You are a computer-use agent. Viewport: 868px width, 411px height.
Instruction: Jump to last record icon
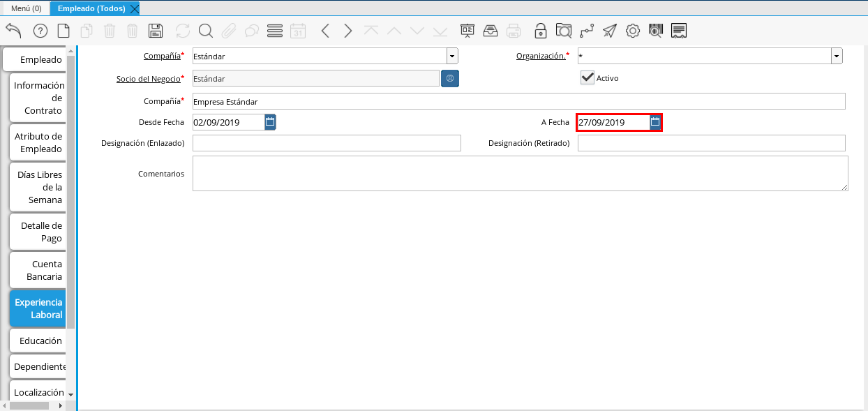[440, 31]
